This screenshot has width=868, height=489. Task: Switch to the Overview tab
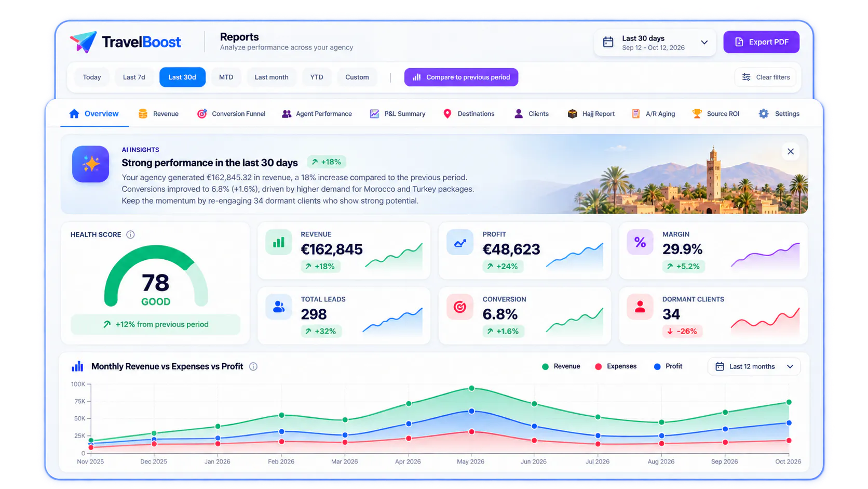point(94,114)
